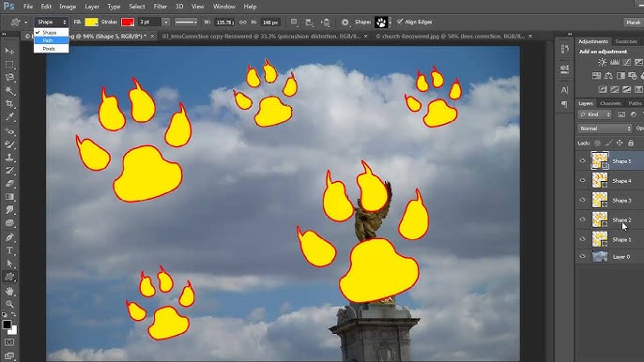644x362 pixels.
Task: Open the Shape tool mode dropdown
Action: (51, 22)
